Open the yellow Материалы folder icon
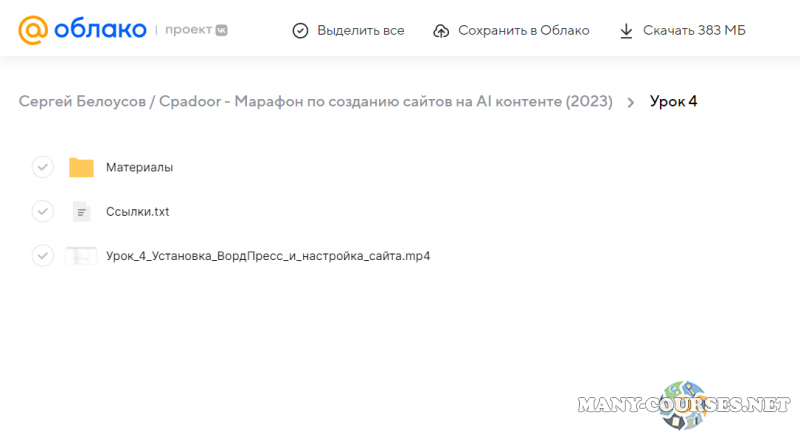The image size is (800, 438). (81, 167)
